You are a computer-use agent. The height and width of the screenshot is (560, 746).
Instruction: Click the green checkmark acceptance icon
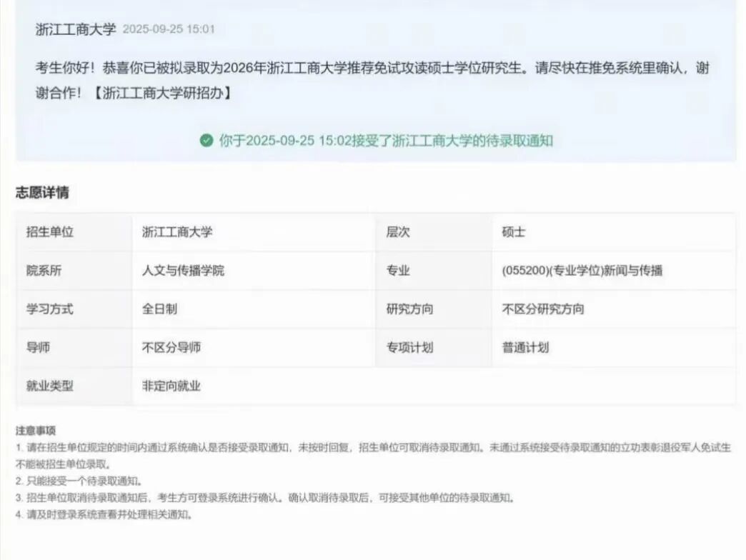207,141
